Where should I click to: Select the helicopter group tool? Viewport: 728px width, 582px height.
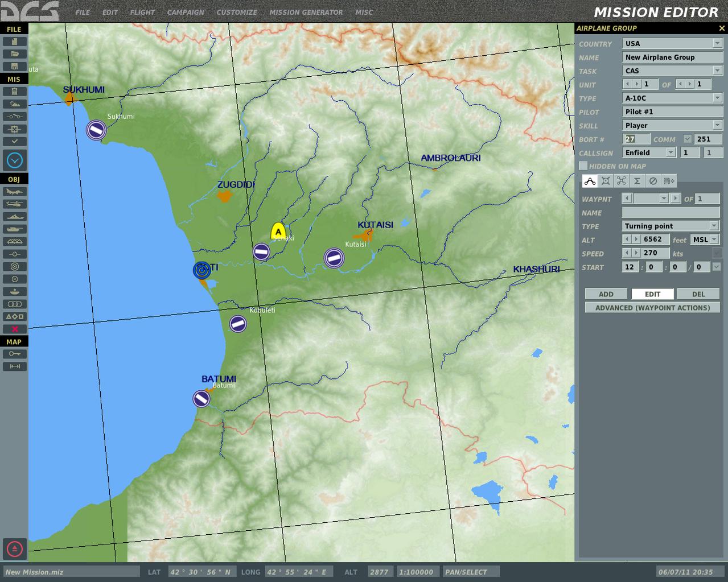(14, 204)
